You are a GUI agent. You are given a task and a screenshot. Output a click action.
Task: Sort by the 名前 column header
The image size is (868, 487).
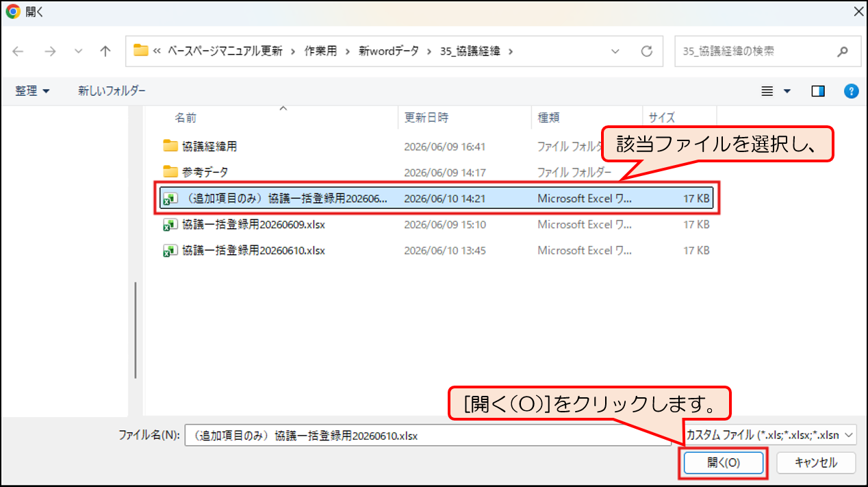tap(185, 118)
